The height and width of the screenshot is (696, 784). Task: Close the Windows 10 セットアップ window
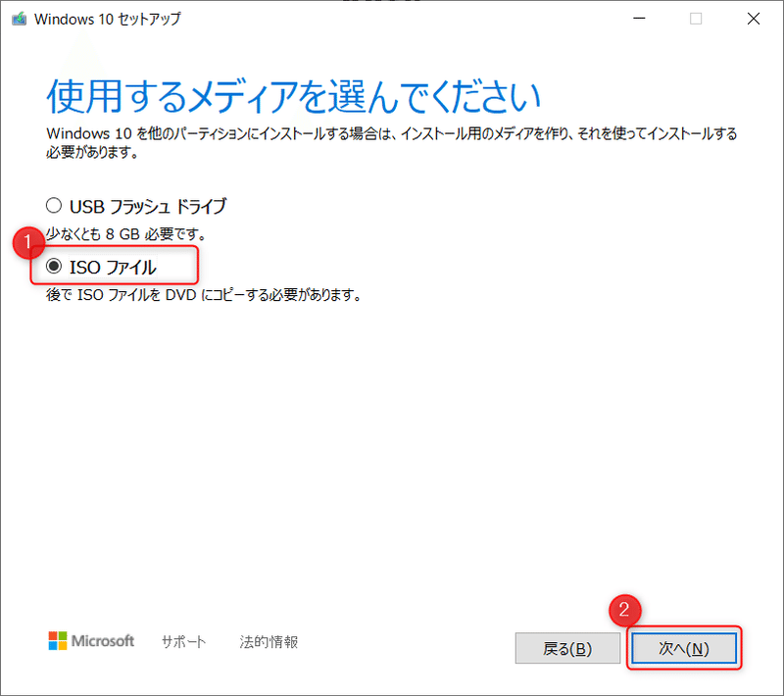[754, 19]
